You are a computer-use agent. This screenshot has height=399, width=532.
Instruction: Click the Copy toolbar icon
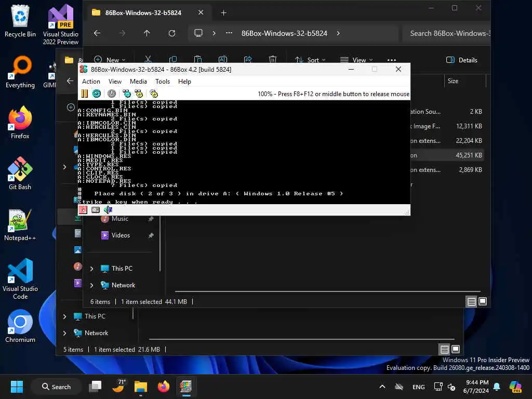[172, 60]
